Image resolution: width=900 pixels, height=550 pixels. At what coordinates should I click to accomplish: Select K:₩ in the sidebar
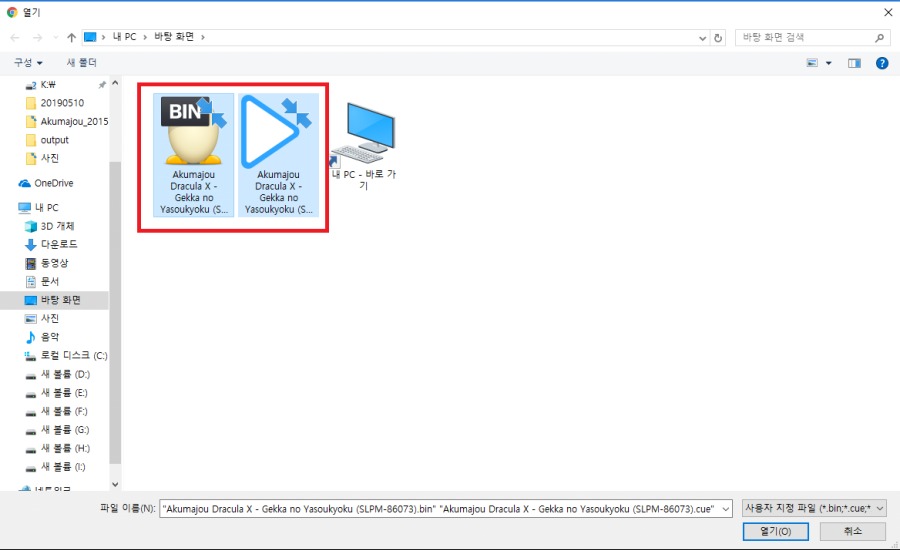tap(48, 84)
